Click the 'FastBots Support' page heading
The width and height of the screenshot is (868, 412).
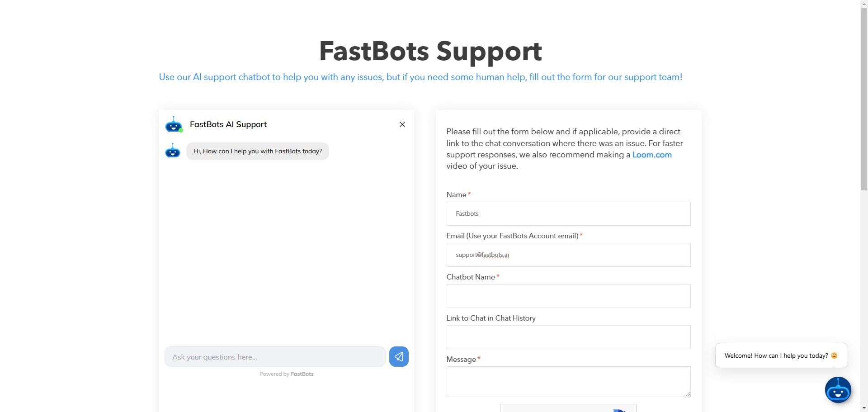click(x=430, y=51)
